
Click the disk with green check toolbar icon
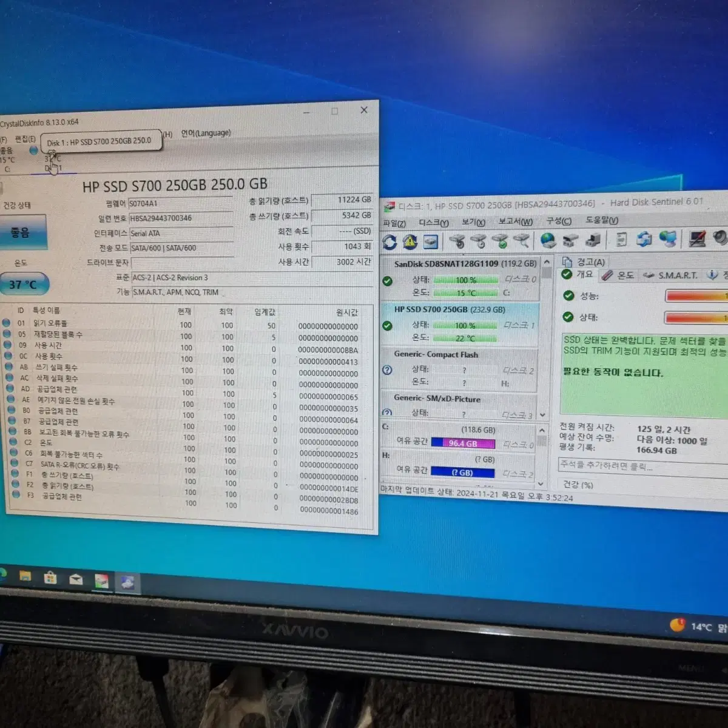(x=500, y=242)
